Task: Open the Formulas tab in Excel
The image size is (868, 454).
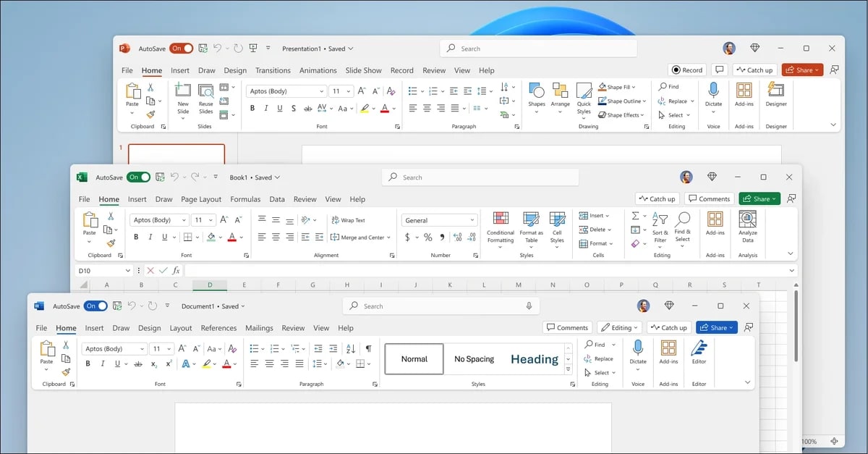Action: 245,199
